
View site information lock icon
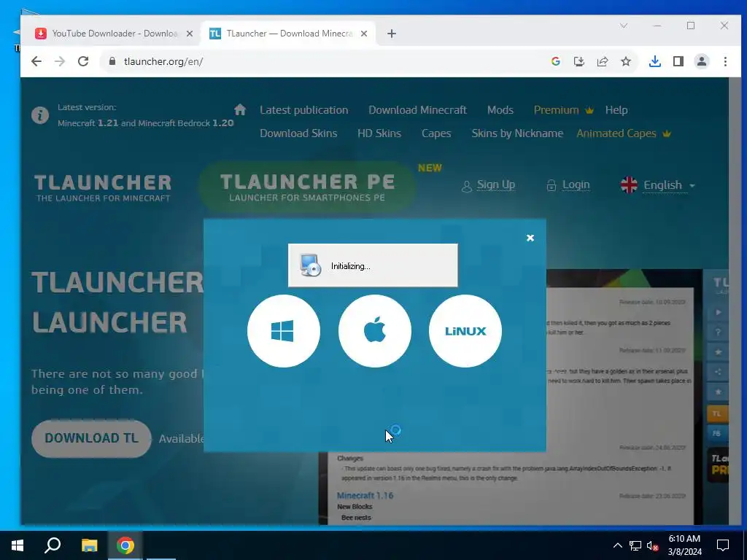(x=112, y=61)
